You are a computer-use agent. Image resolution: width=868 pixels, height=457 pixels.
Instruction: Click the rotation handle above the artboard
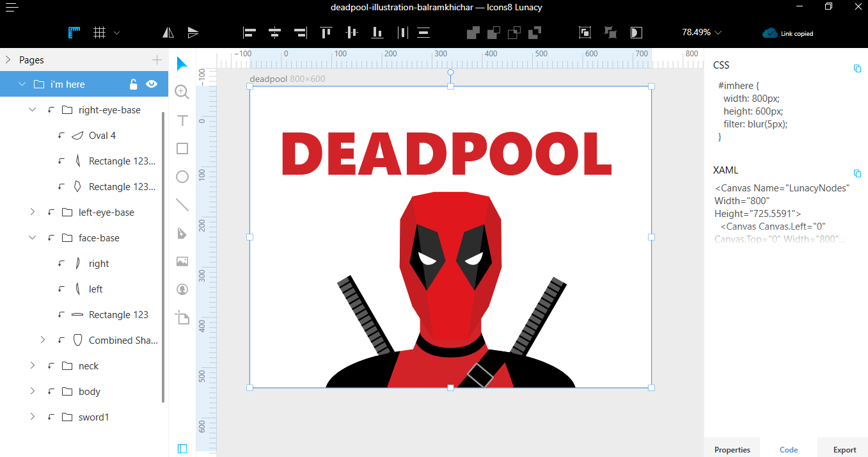[450, 72]
